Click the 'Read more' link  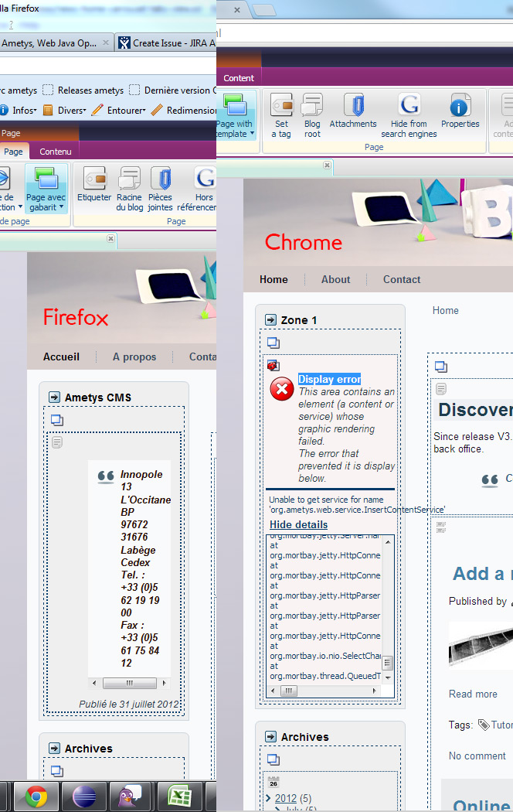pos(473,694)
